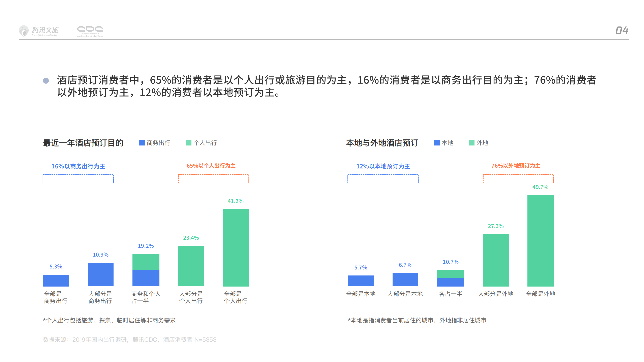
Task: Click the green 外地 legend marker
Action: (472, 143)
